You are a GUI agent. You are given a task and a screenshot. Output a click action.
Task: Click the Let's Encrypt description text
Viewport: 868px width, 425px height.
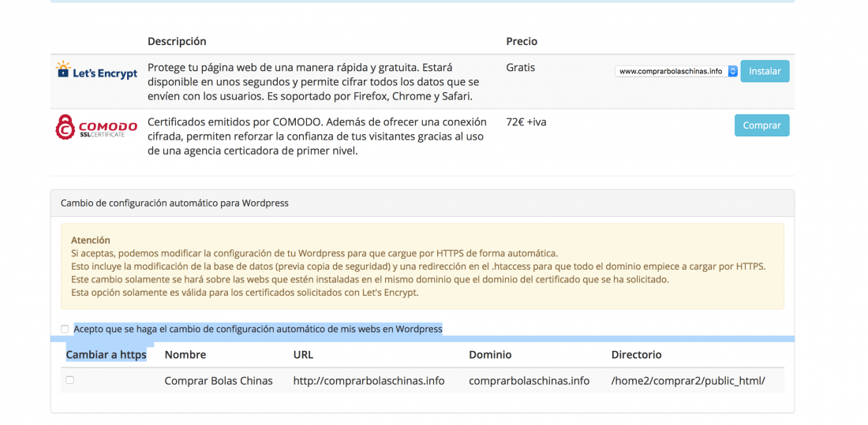(313, 82)
